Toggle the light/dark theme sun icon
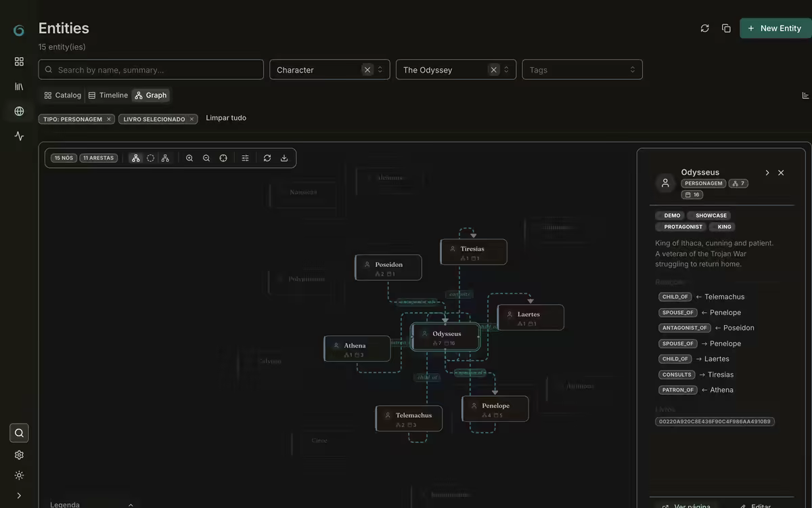 pyautogui.click(x=19, y=475)
